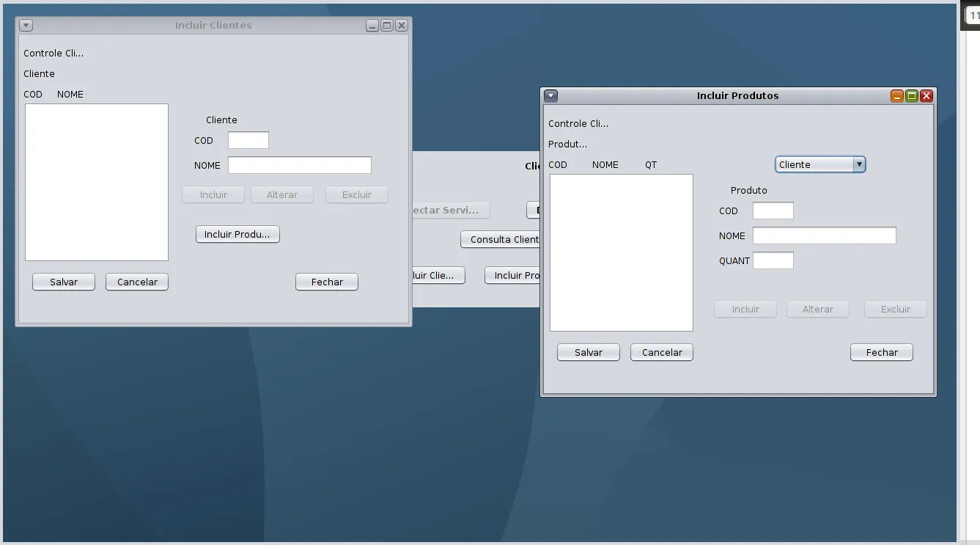Click Incluir Clie... button in background window
Screen dimensions: 980x545
point(439,275)
